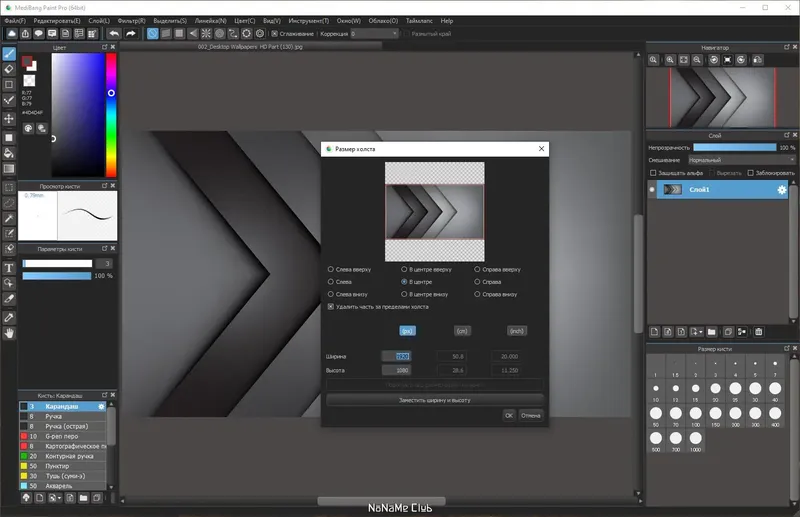Viewport: 800px width, 517px height.
Task: Delete layer with trash icon
Action: [759, 332]
